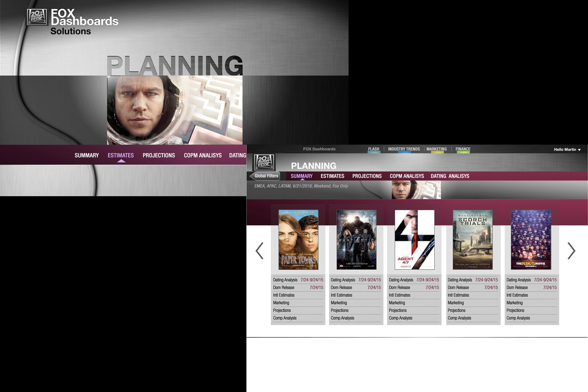This screenshot has width=588, height=392.
Task: Select PROJECTIONS tab in dashboard panel
Action: pyautogui.click(x=367, y=176)
